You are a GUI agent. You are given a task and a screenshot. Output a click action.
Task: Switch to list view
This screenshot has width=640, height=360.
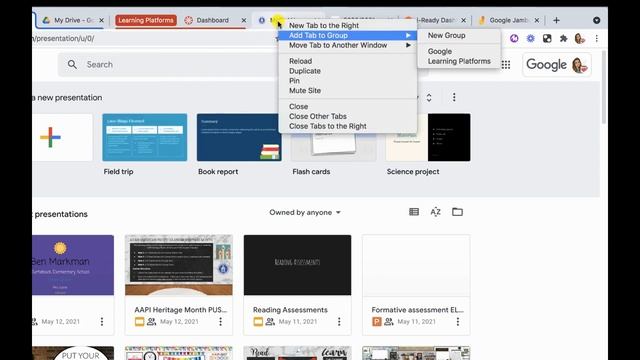point(414,212)
